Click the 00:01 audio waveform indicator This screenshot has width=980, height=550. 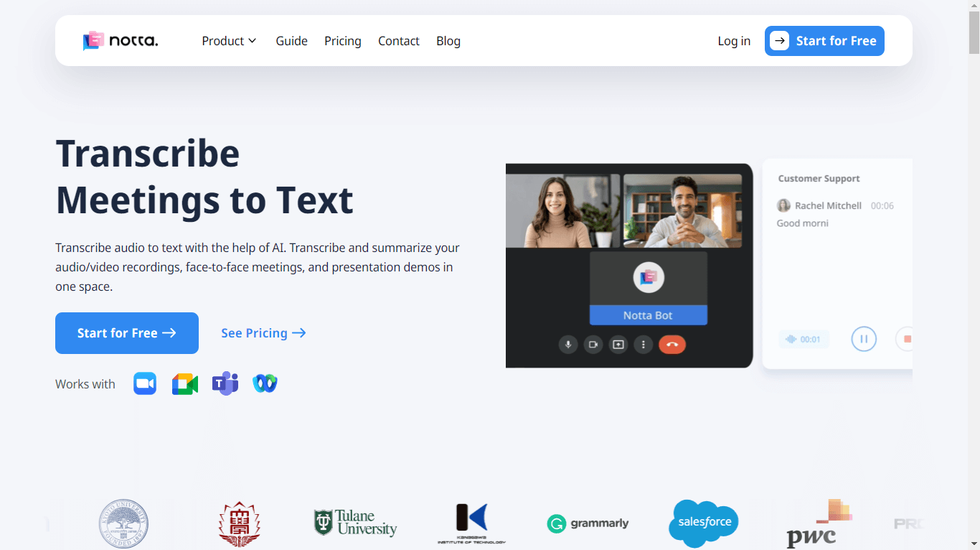[804, 339]
